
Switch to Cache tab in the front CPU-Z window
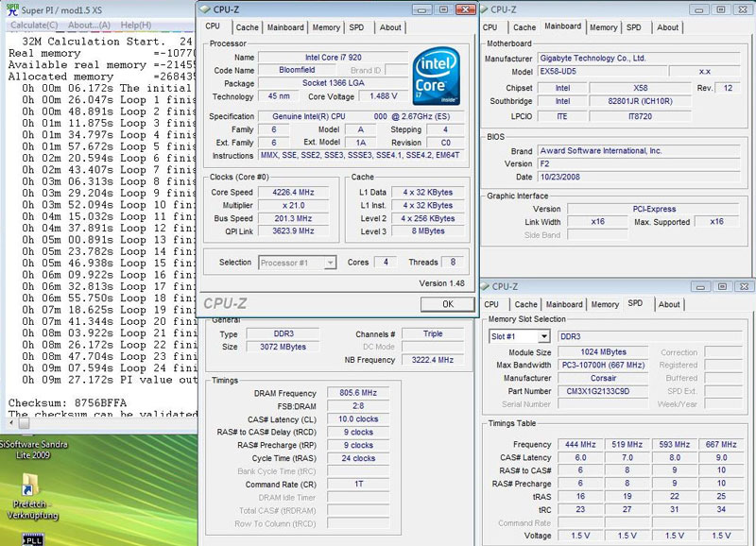[x=248, y=27]
